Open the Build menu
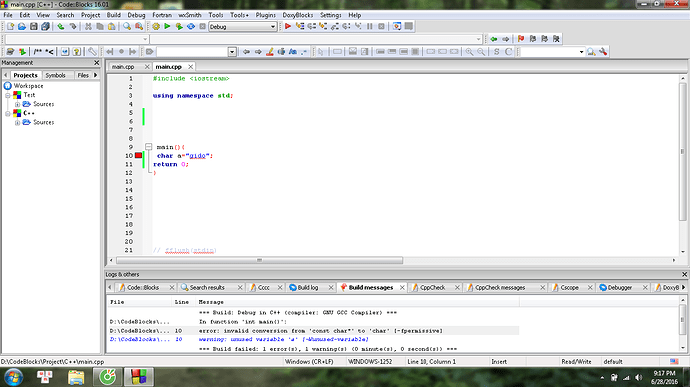690x387 pixels. coord(114,15)
